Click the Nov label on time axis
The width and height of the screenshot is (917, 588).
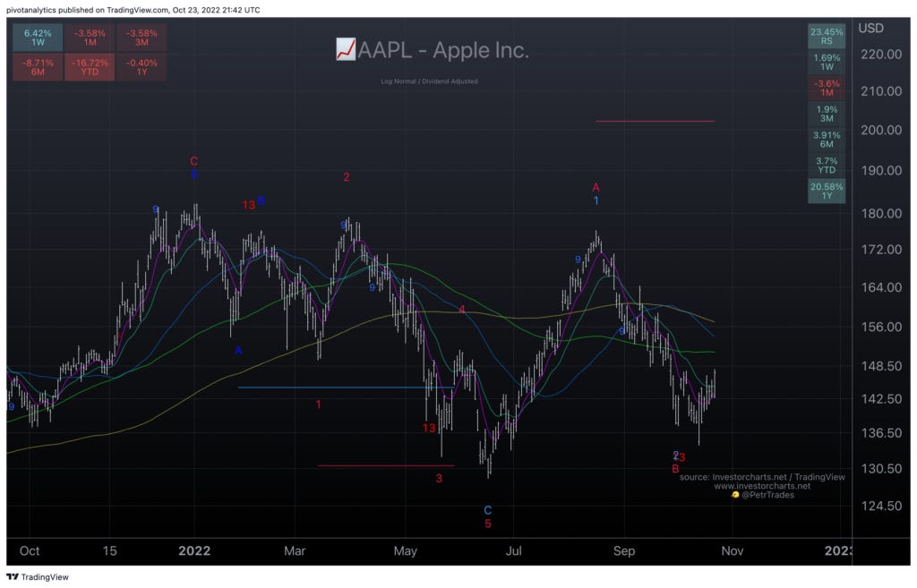[x=733, y=550]
